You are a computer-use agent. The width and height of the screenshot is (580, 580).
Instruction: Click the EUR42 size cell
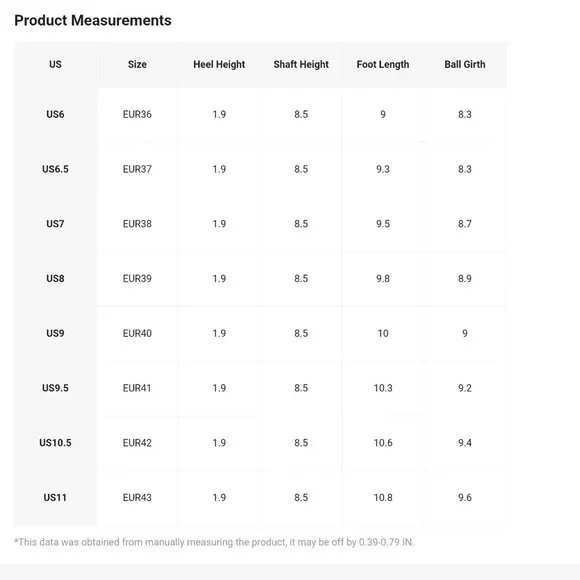coord(137,443)
